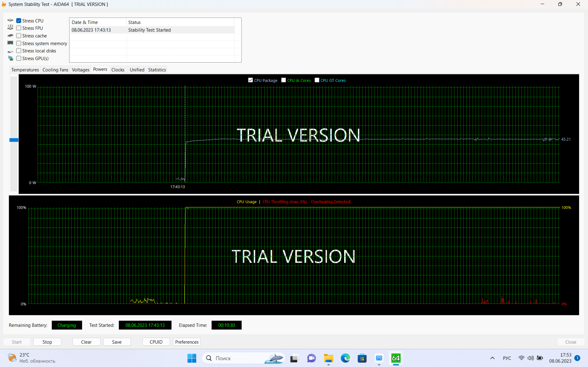Image resolution: width=588 pixels, height=367 pixels.
Task: Click the blue graph scale slider
Action: point(14,140)
